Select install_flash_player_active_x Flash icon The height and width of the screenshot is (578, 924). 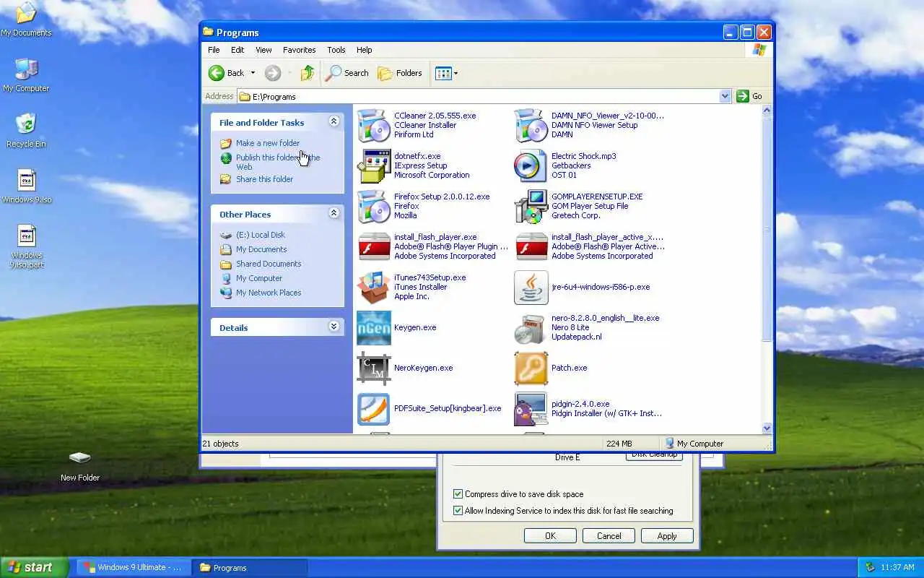(531, 246)
